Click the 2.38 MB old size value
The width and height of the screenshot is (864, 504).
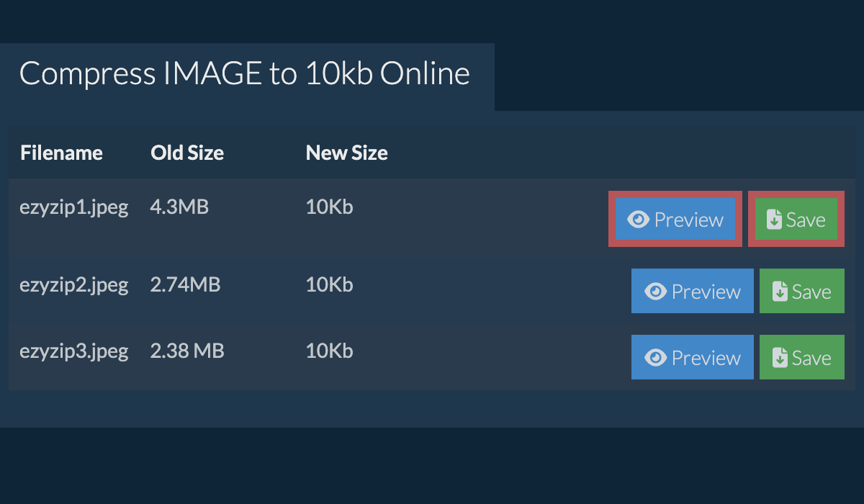tap(187, 351)
